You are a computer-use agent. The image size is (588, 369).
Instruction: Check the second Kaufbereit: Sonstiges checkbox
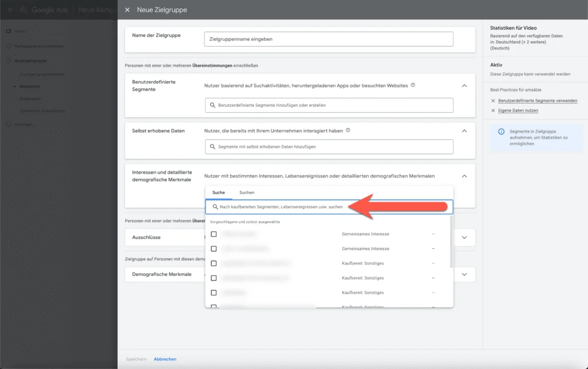pos(214,278)
